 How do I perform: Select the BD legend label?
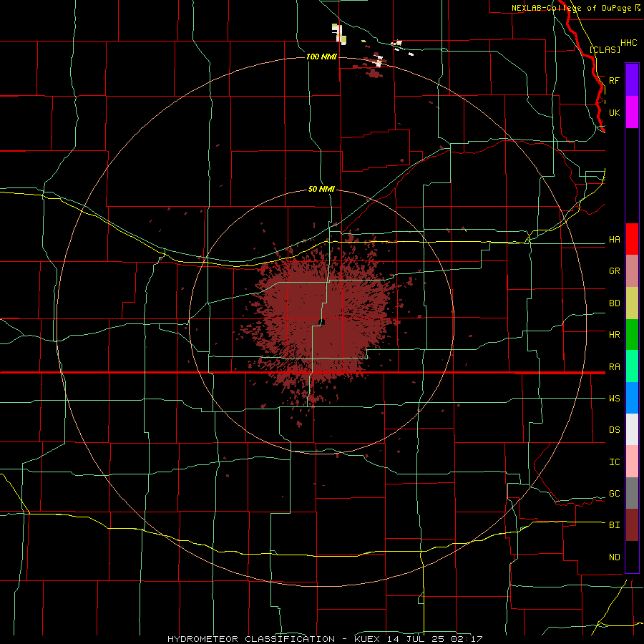coord(614,303)
